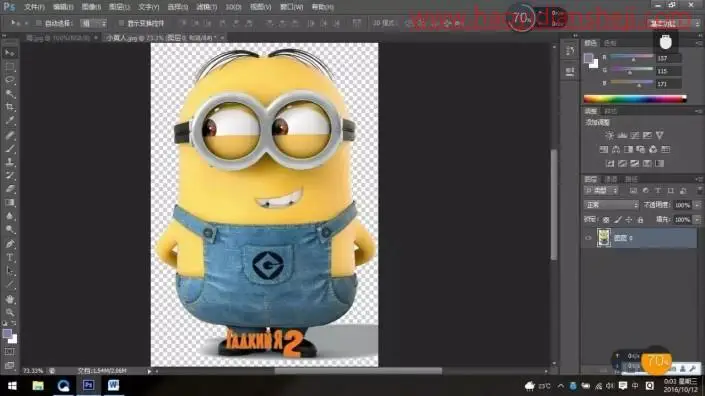Open Color panel flyout menu

pyautogui.click(x=699, y=43)
